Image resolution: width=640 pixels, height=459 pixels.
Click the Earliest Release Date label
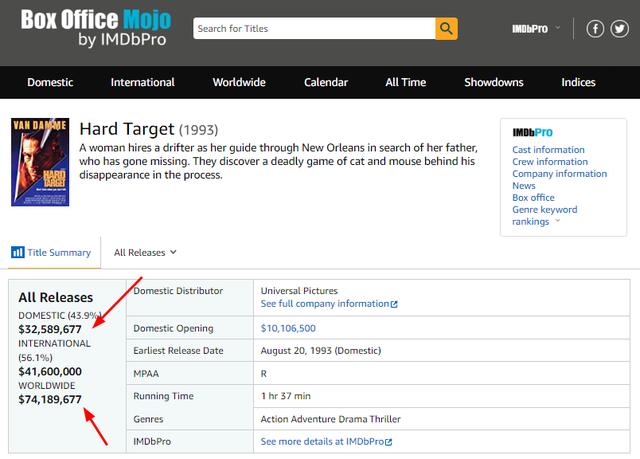click(x=178, y=351)
